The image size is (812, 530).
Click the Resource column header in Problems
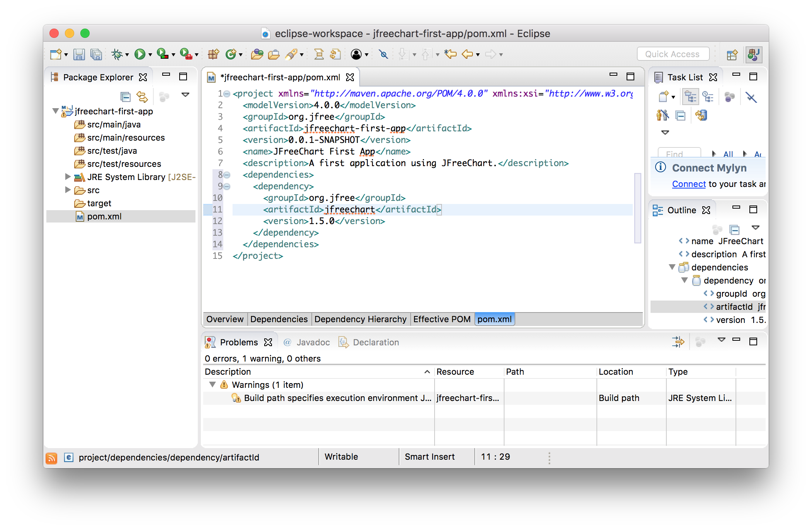(x=469, y=372)
